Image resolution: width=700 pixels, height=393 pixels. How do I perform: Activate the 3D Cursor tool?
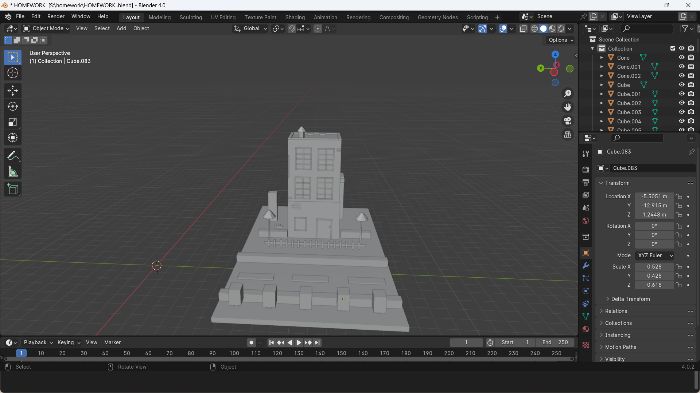coord(12,73)
